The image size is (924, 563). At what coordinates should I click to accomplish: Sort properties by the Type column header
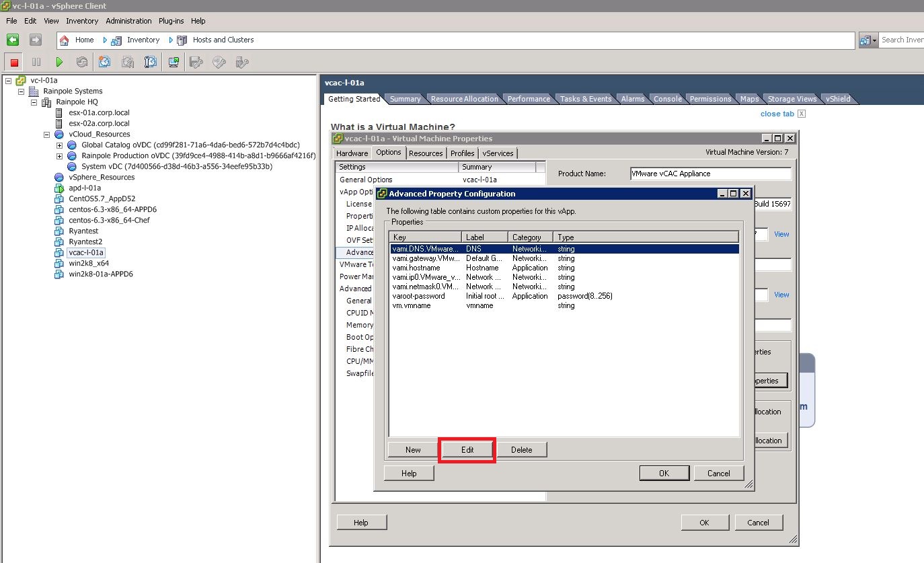coord(646,237)
